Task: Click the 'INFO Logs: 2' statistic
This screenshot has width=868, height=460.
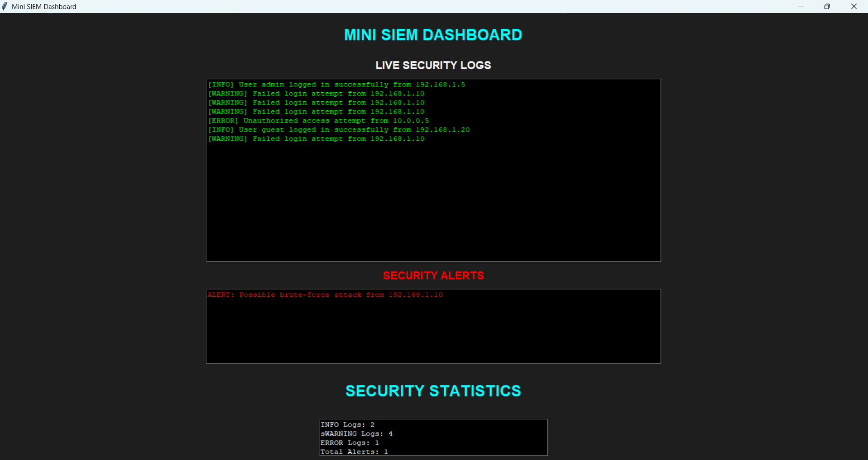Action: tap(348, 425)
